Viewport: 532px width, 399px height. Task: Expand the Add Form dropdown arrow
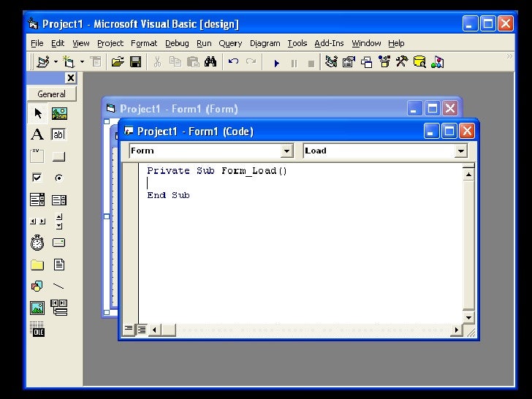pos(82,62)
